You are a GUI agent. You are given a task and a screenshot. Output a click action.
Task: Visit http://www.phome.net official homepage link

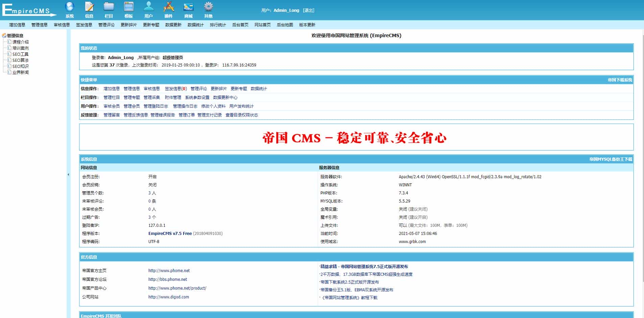point(169,270)
